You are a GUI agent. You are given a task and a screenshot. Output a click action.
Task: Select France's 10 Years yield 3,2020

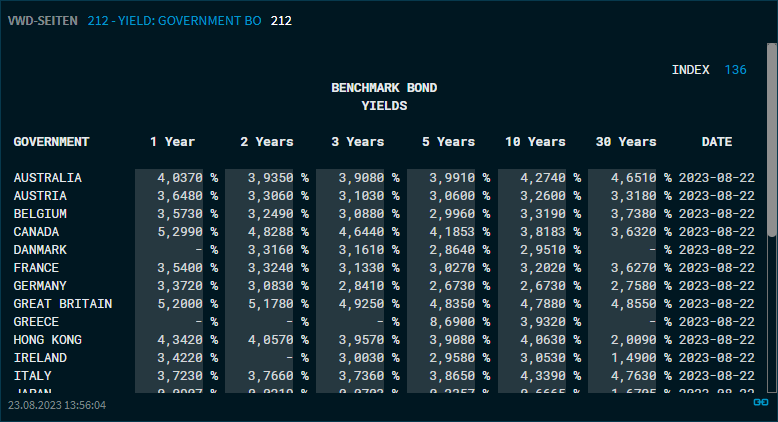(542, 268)
